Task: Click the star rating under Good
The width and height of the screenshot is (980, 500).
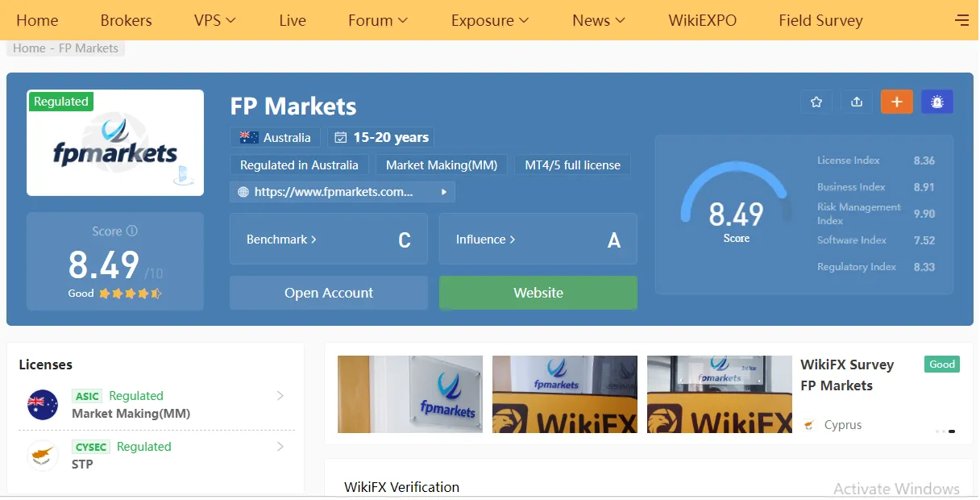Action: [x=130, y=294]
